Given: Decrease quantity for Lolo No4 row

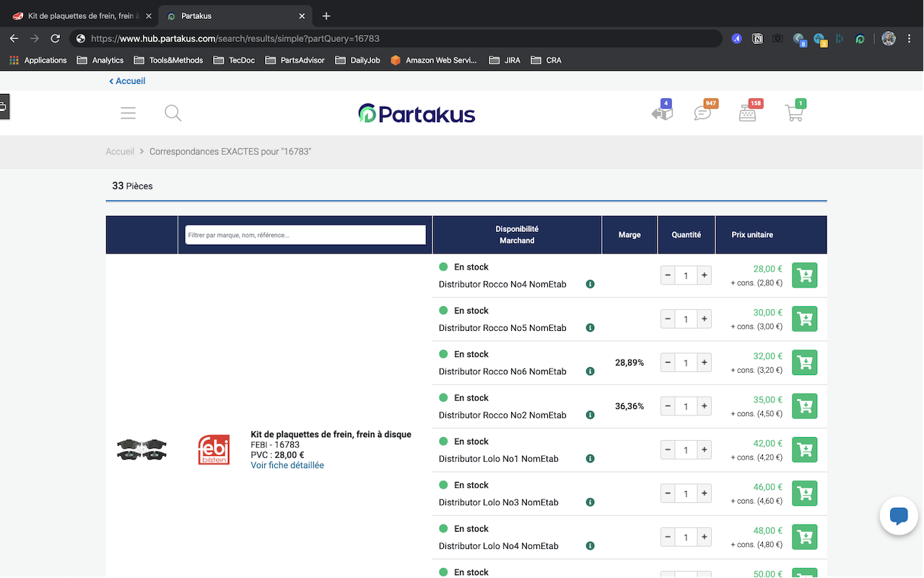Looking at the screenshot, I should (668, 537).
